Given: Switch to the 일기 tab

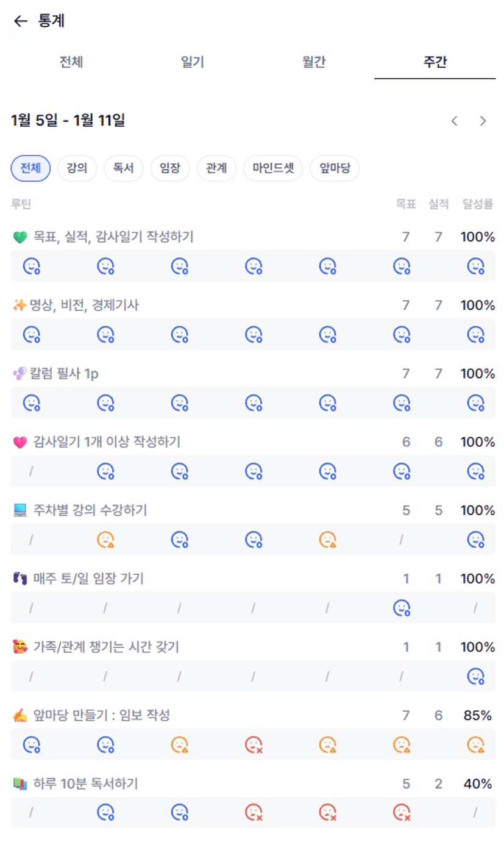Looking at the screenshot, I should pos(193,62).
